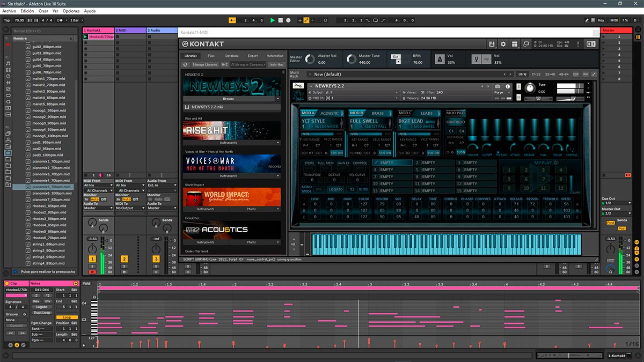Image resolution: width=644 pixels, height=362 pixels.
Task: Open Kontakt options gear icon
Action: (503, 44)
